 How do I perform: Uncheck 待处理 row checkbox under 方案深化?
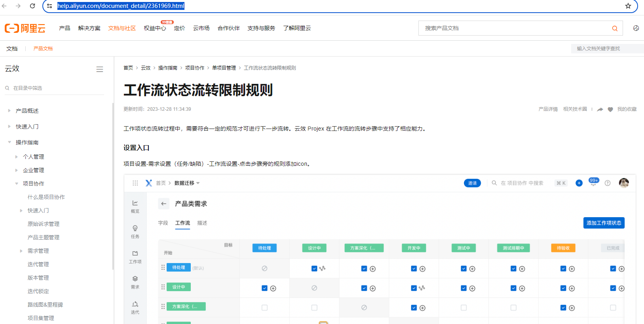[364, 269]
